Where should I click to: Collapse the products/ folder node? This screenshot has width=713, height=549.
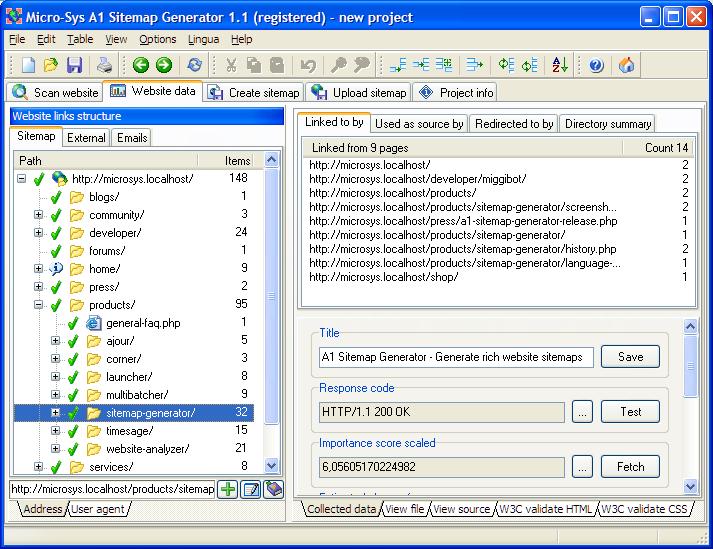coord(39,304)
